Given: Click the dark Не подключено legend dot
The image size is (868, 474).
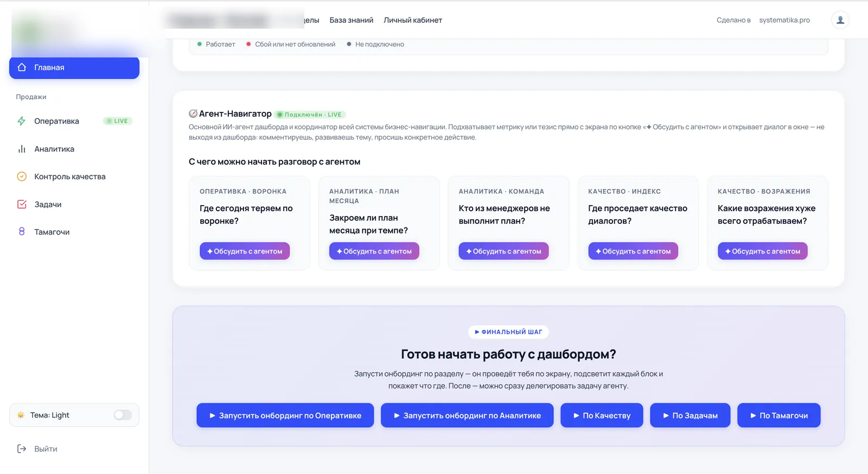Looking at the screenshot, I should pyautogui.click(x=349, y=44).
